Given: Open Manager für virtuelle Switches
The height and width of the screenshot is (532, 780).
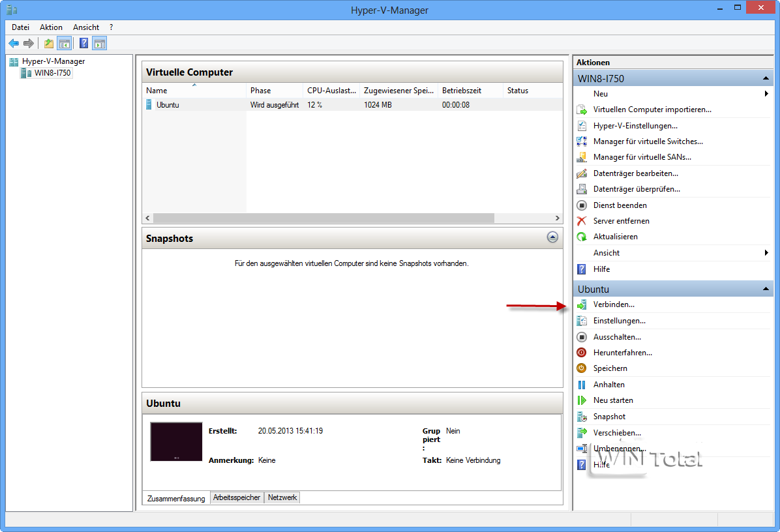Looking at the screenshot, I should (648, 141).
